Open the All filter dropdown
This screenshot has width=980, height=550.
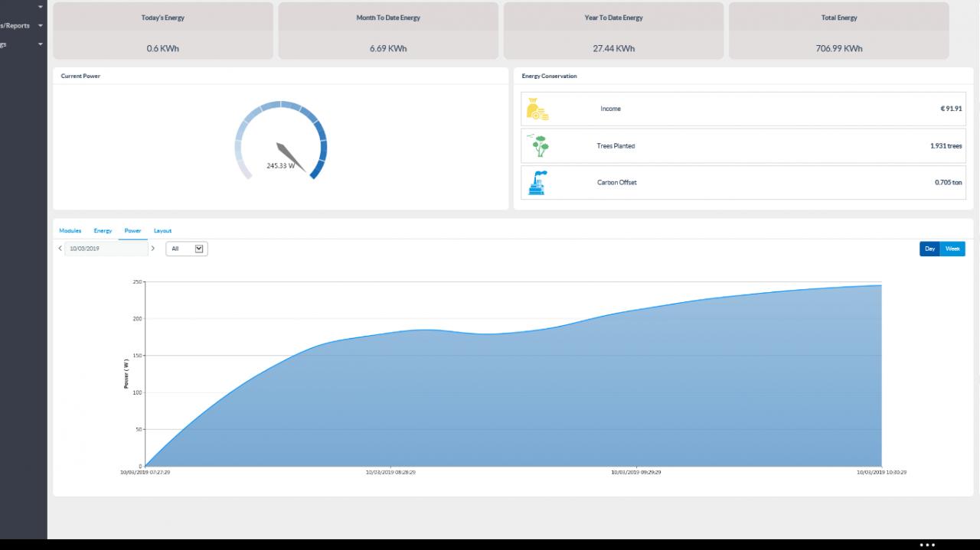pos(187,249)
